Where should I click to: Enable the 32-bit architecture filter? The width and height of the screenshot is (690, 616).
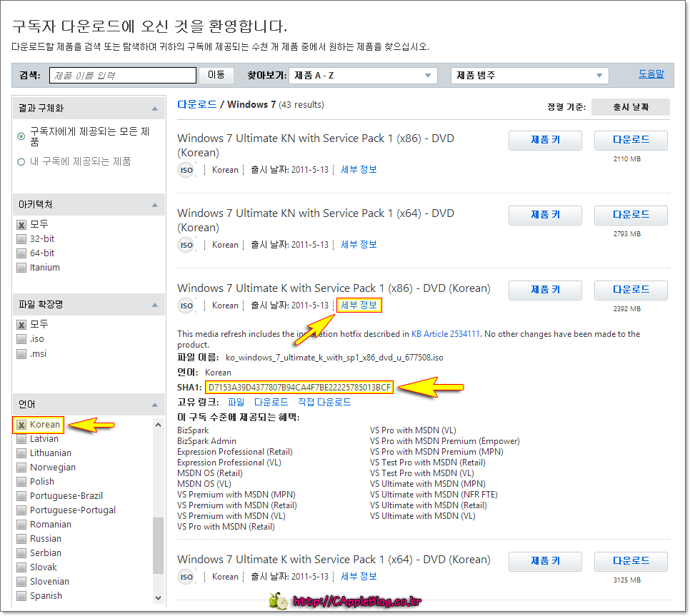(21, 239)
